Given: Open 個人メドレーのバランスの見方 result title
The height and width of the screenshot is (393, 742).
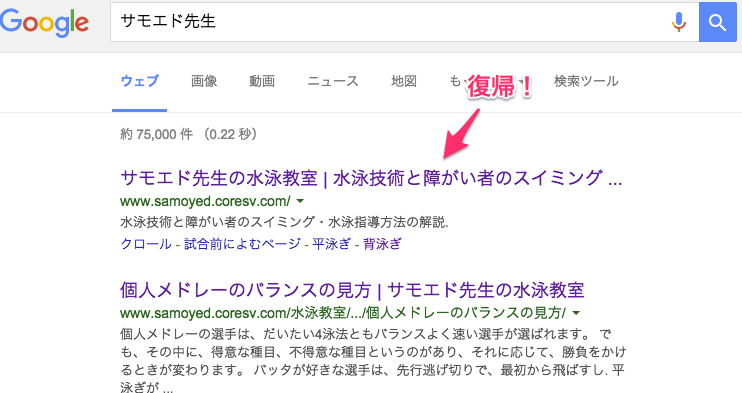Looking at the screenshot, I should pos(352,290).
